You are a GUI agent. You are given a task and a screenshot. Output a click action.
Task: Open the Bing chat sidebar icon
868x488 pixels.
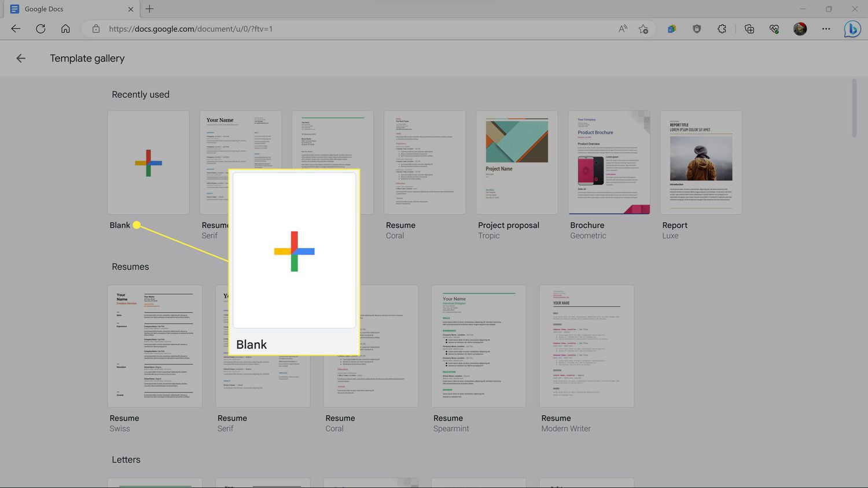tap(852, 29)
